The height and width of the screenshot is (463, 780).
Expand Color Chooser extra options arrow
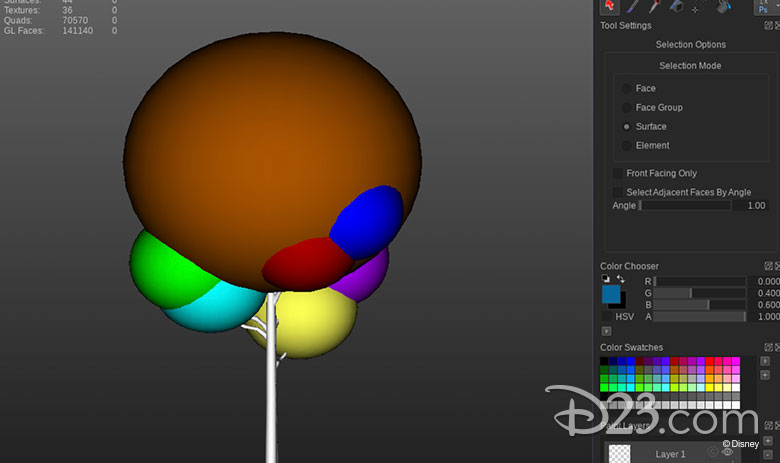coord(606,331)
